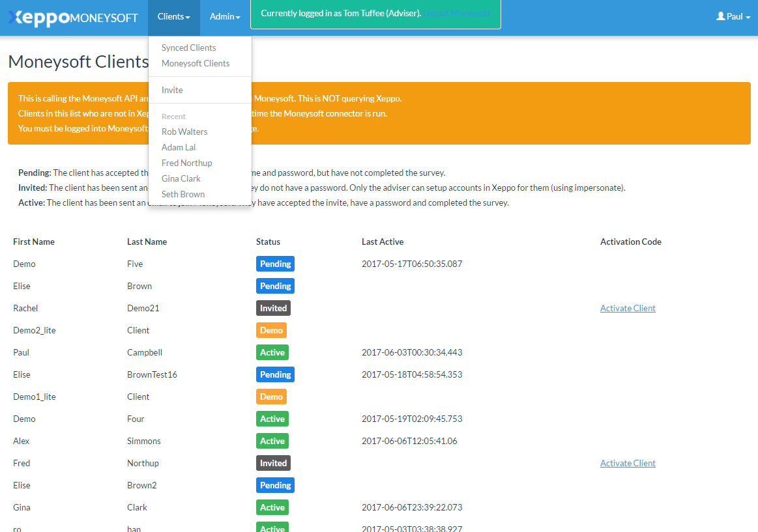Open recent client Seth Brown
The height and width of the screenshot is (532, 758).
point(183,194)
